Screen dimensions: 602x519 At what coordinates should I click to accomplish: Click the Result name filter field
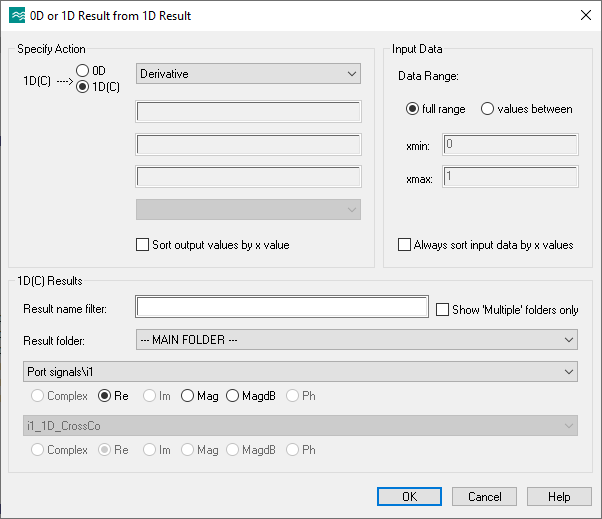(x=282, y=307)
